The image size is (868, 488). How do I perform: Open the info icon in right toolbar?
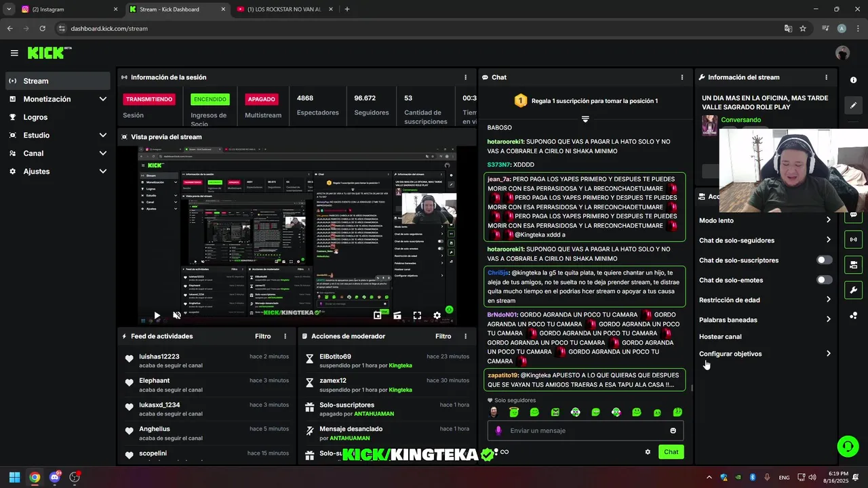[853, 80]
